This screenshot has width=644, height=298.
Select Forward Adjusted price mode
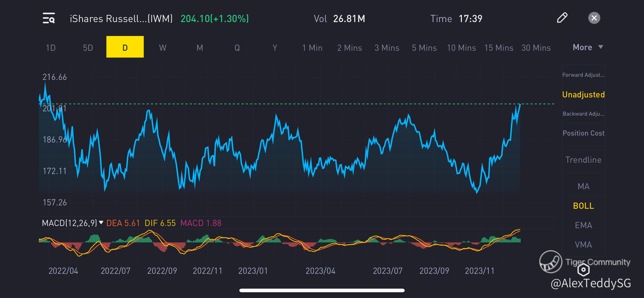[583, 75]
